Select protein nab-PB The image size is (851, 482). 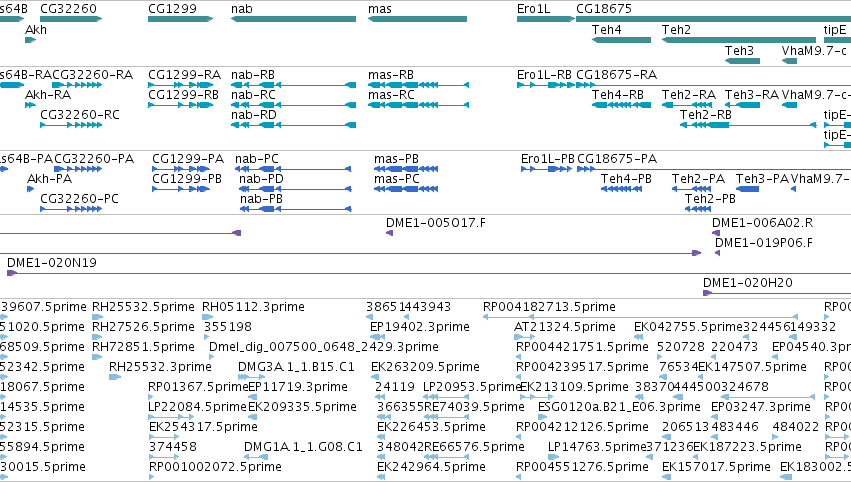[x=296, y=209]
